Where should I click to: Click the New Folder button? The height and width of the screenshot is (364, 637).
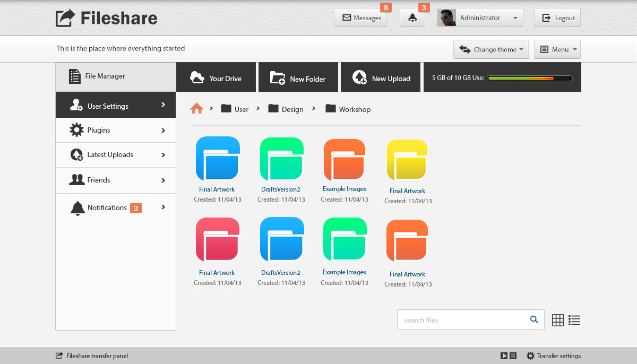[298, 77]
